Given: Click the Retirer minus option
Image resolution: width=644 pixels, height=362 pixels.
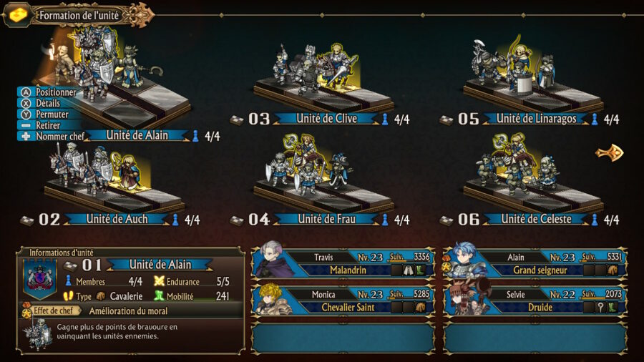Looking at the screenshot, I should [x=41, y=125].
